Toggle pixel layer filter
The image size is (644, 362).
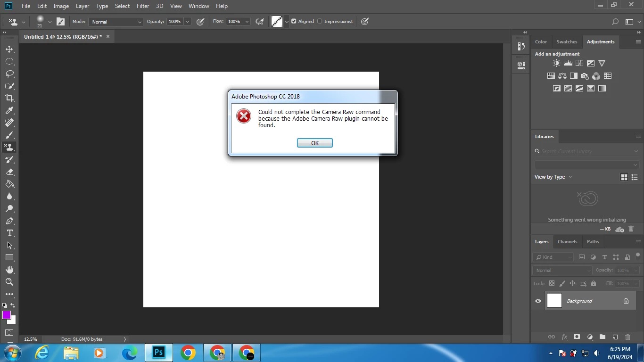(x=582, y=257)
